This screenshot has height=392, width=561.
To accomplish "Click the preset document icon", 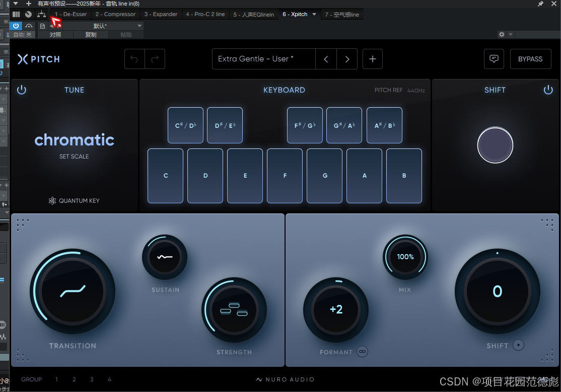I will (x=43, y=26).
